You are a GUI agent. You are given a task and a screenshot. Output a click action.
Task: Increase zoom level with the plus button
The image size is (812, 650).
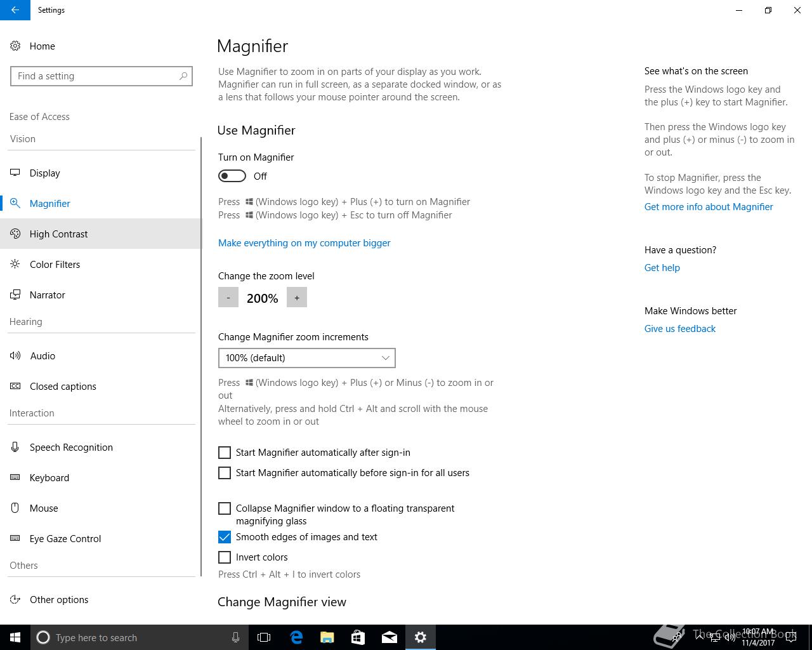point(297,297)
